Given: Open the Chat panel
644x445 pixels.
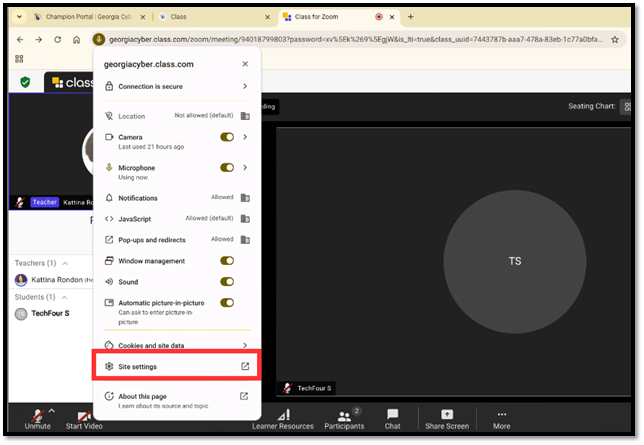Looking at the screenshot, I should (x=392, y=419).
